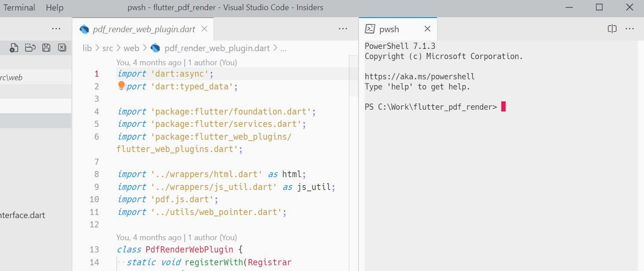Click the Dart icon on the editor tab
Image resolution: width=644 pixels, height=271 pixels.
click(84, 29)
